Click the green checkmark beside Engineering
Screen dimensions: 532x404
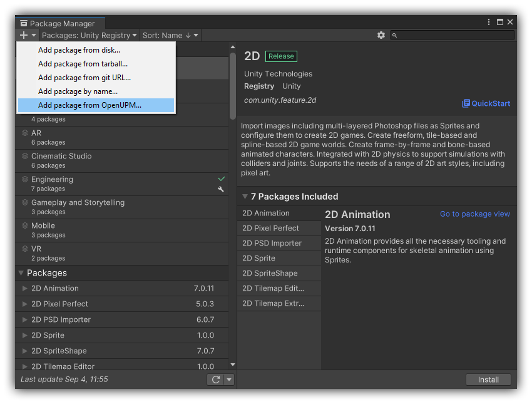click(221, 178)
